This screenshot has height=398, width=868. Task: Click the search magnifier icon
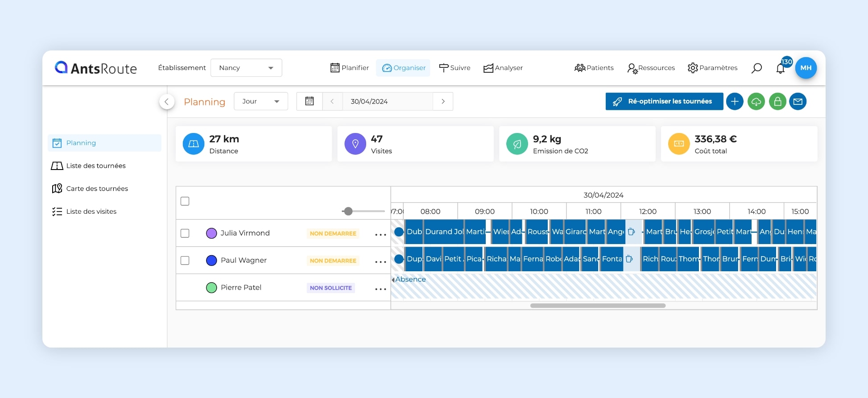756,68
